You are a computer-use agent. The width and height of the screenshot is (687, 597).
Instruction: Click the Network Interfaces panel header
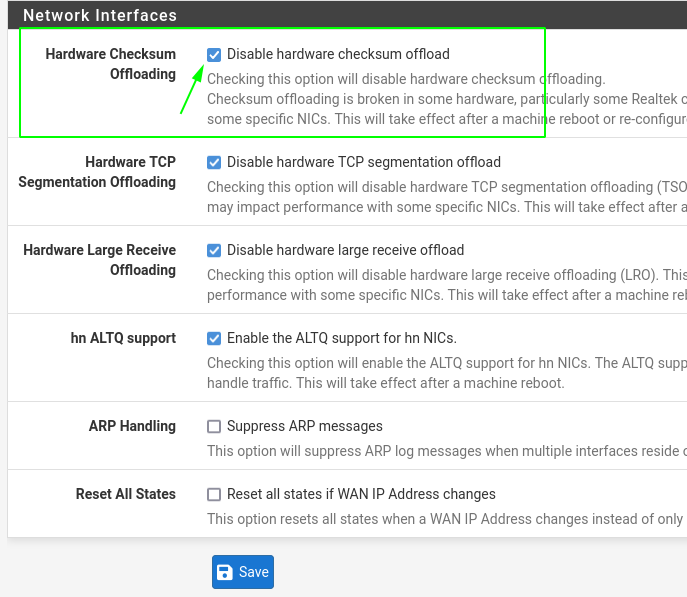pyautogui.click(x=347, y=15)
